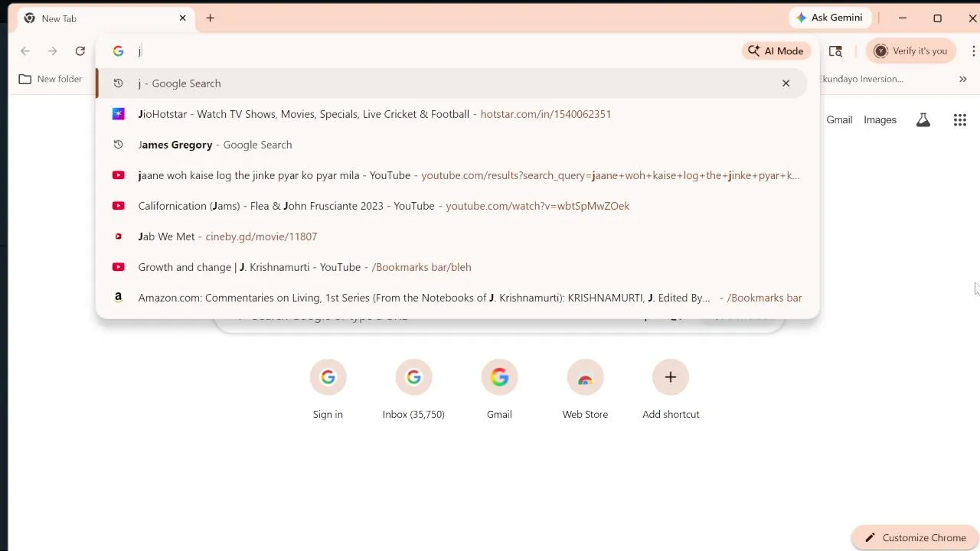This screenshot has width=980, height=551.
Task: Open Search Labs flask icon
Action: click(923, 120)
